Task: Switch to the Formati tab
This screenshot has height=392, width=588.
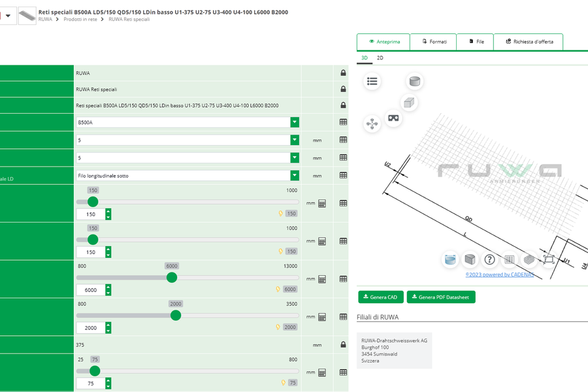Action: 433,42
